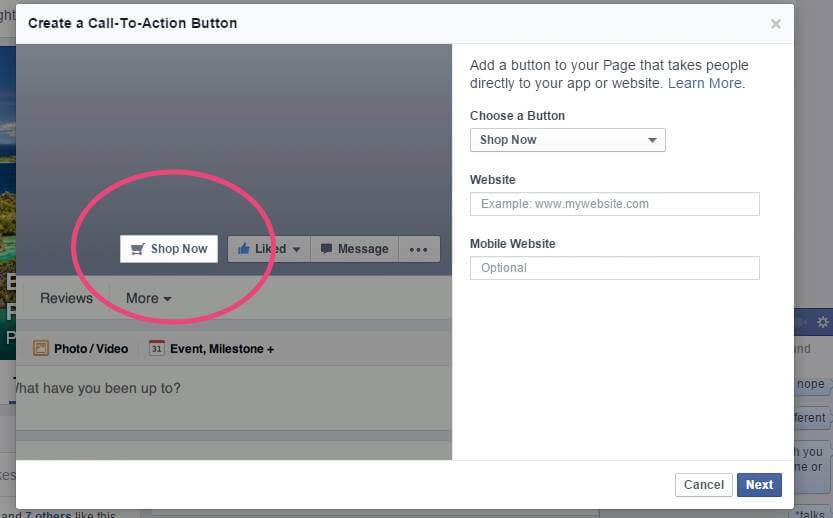Switch to the Reviews tab
Viewport: 833px width, 518px height.
click(x=66, y=298)
